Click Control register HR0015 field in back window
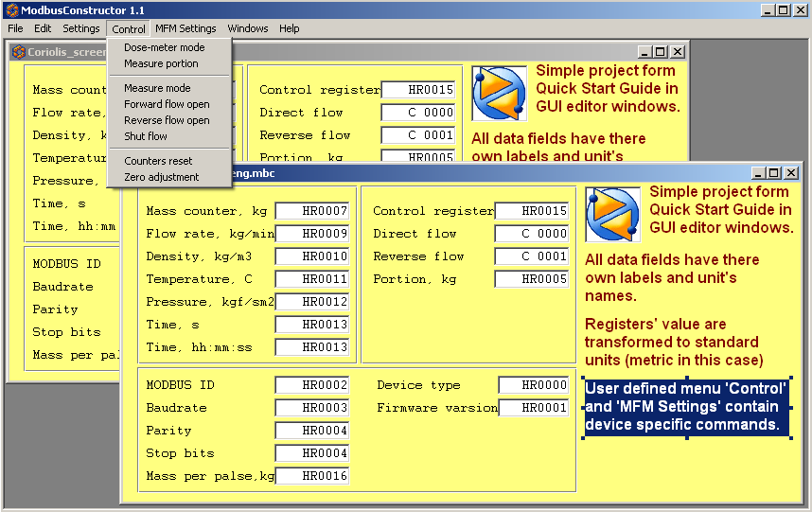This screenshot has width=812, height=512. [418, 90]
